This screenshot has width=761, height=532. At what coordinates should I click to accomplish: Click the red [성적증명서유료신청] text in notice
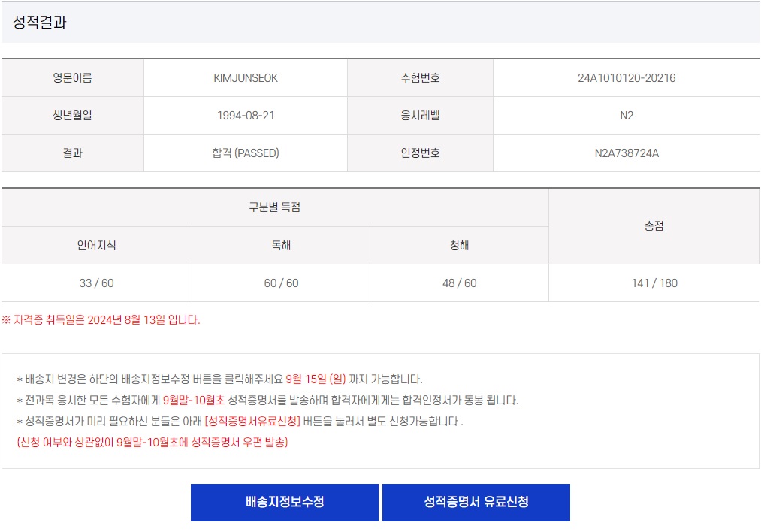click(252, 422)
